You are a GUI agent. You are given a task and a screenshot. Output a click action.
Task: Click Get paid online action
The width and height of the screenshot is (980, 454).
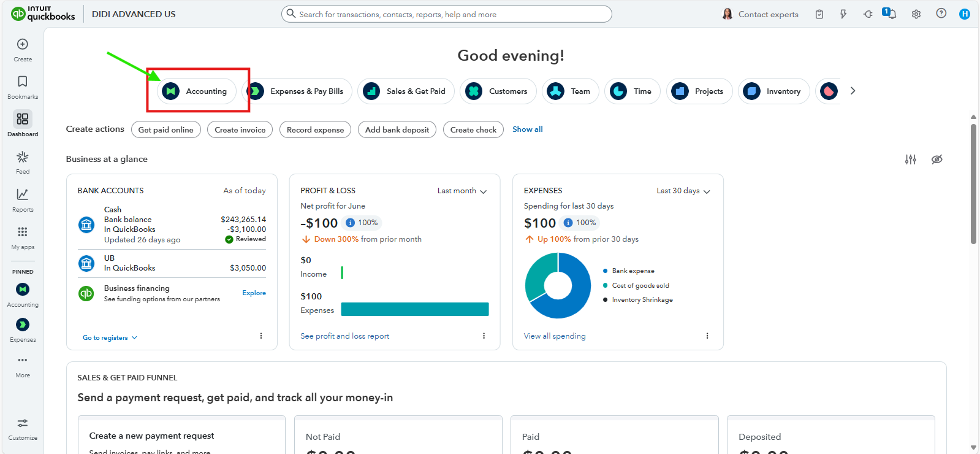(166, 129)
